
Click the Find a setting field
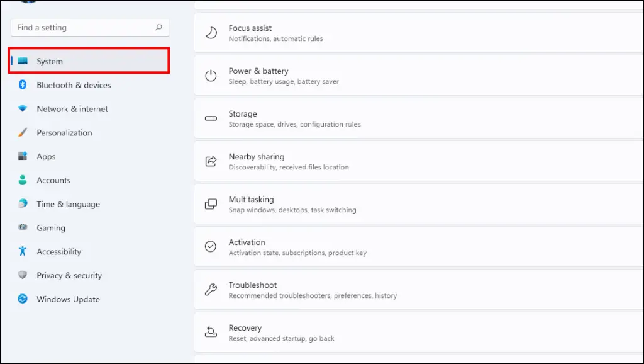pos(90,28)
